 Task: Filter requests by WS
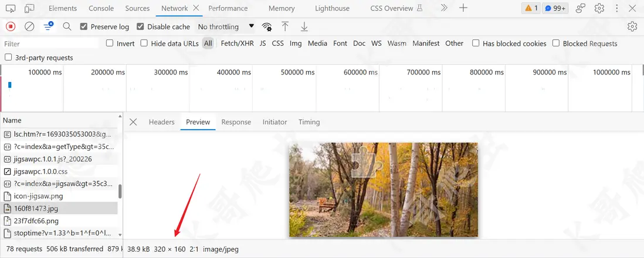pos(376,43)
